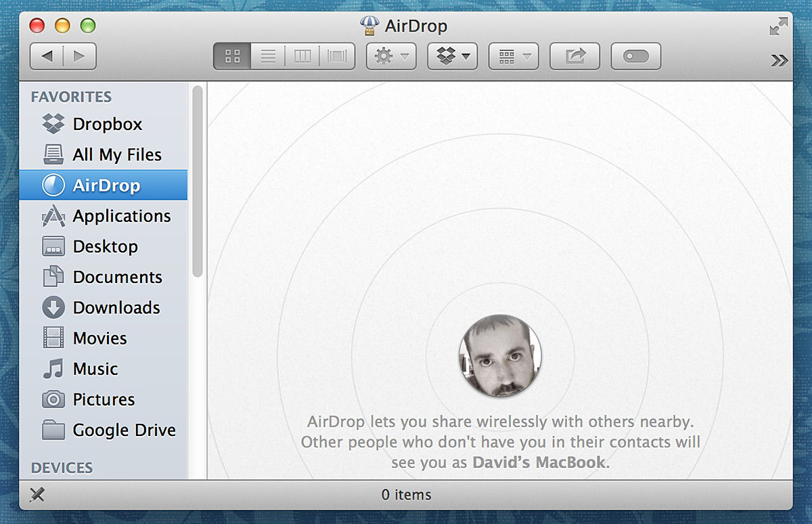The image size is (812, 524).
Task: Click the AirDrop parachute title icon
Action: pyautogui.click(x=369, y=26)
